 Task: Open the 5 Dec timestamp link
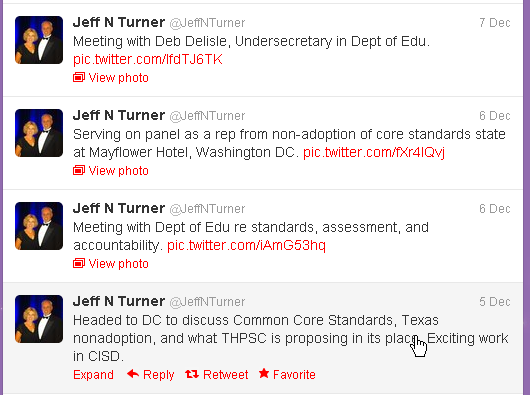[495, 301]
